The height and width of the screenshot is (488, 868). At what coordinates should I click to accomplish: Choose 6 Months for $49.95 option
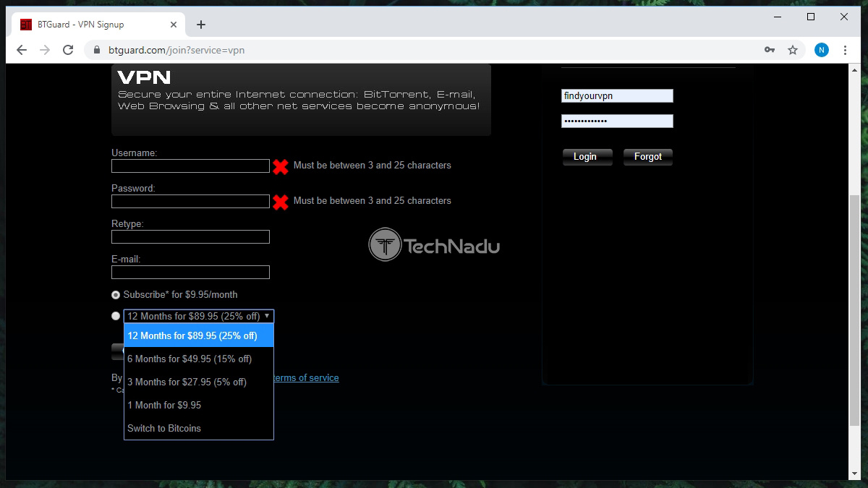[x=190, y=359]
